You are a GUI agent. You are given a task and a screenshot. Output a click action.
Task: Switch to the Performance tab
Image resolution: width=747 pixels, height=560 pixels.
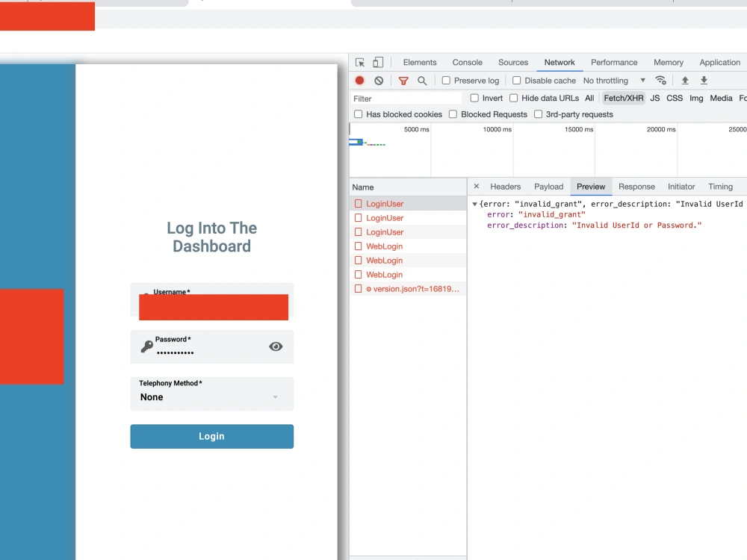pos(614,63)
